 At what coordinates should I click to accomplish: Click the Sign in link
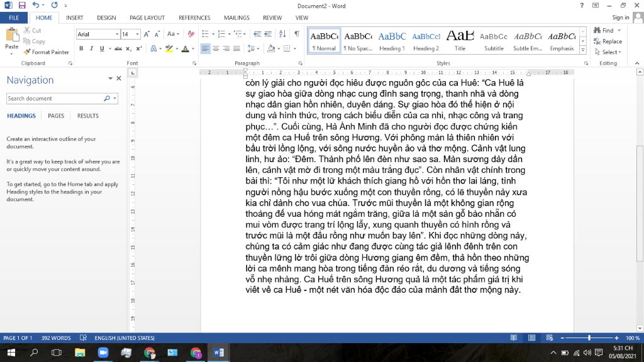pyautogui.click(x=620, y=18)
